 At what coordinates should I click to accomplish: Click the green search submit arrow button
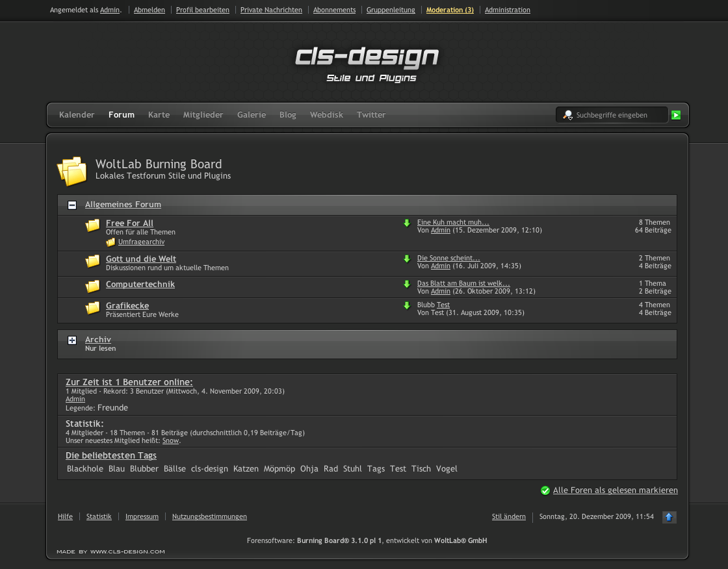pos(676,115)
